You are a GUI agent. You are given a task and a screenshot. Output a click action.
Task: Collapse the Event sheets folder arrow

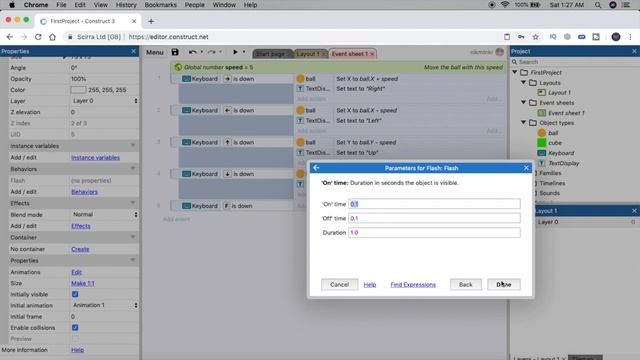point(524,102)
